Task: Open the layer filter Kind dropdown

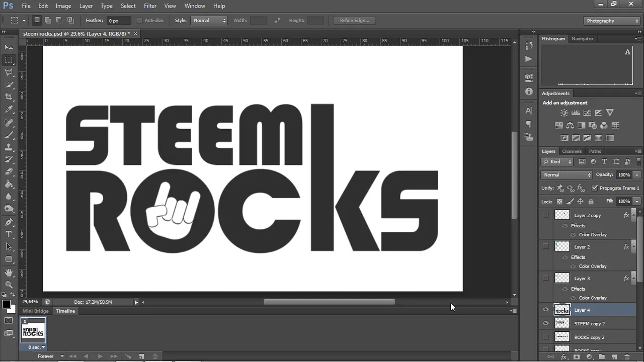Action: (x=557, y=162)
